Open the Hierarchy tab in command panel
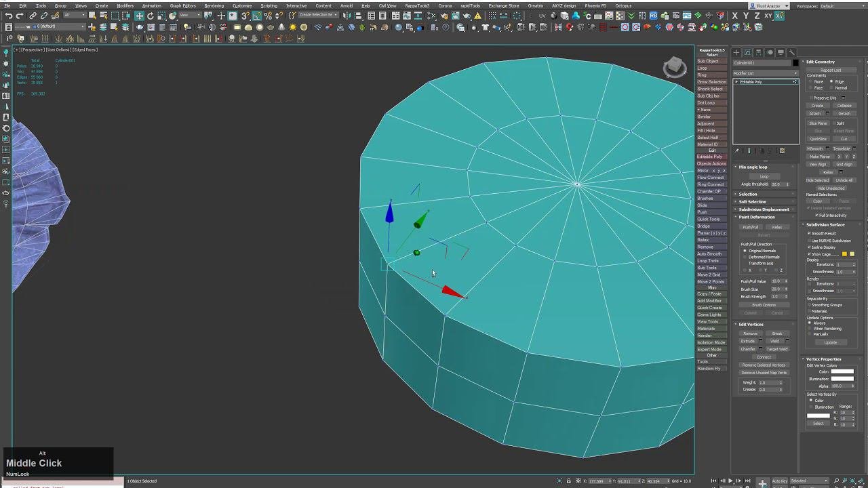The height and width of the screenshot is (488, 868). point(758,52)
